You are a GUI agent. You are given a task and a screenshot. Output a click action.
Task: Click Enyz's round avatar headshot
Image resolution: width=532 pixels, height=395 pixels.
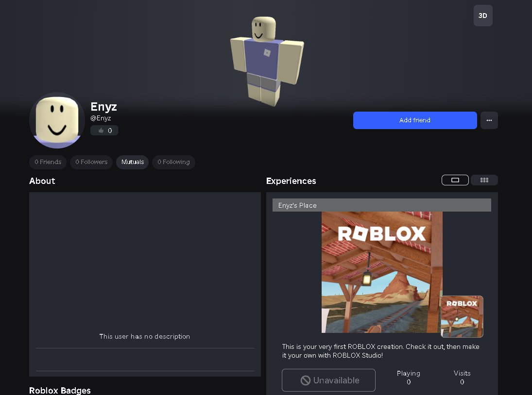coord(57,120)
